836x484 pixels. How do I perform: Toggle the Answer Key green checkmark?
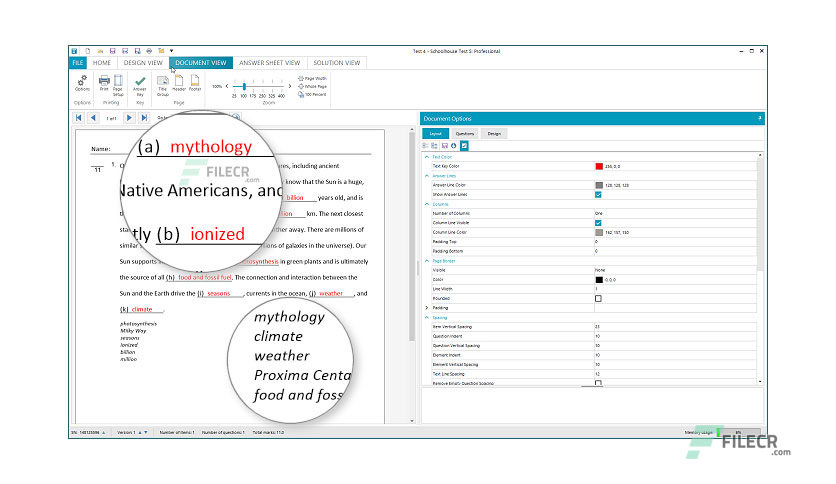coord(140,81)
